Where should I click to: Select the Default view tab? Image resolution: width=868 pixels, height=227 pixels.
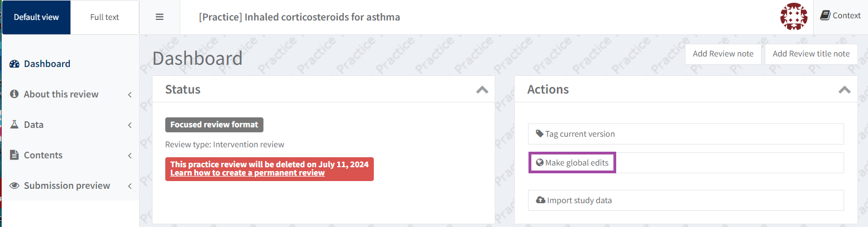click(x=36, y=17)
